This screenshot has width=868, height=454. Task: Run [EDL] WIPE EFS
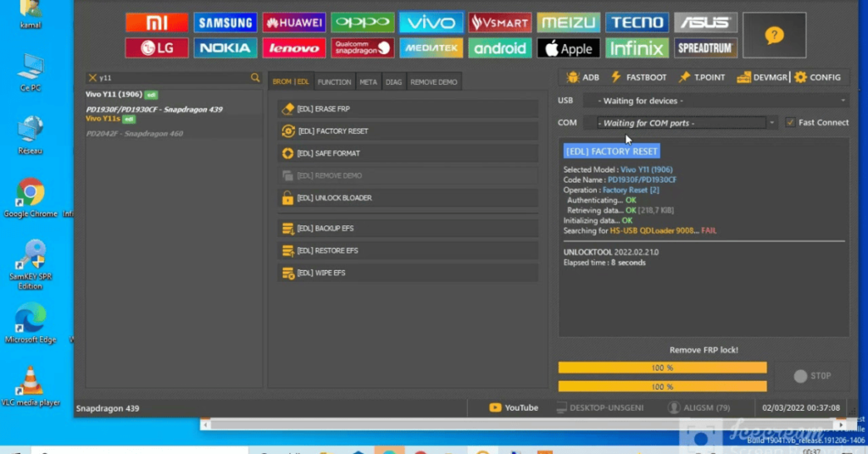click(408, 273)
